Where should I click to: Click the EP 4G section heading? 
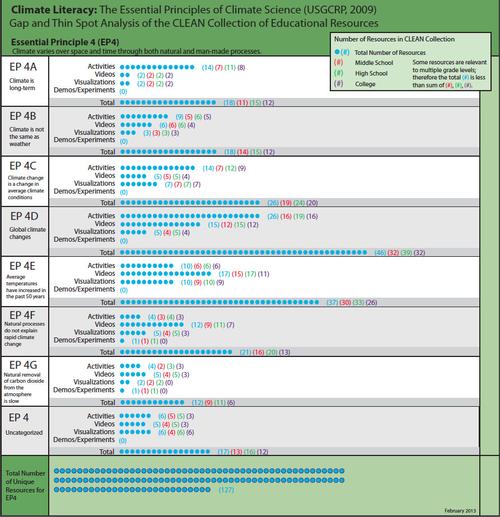pyautogui.click(x=23, y=365)
